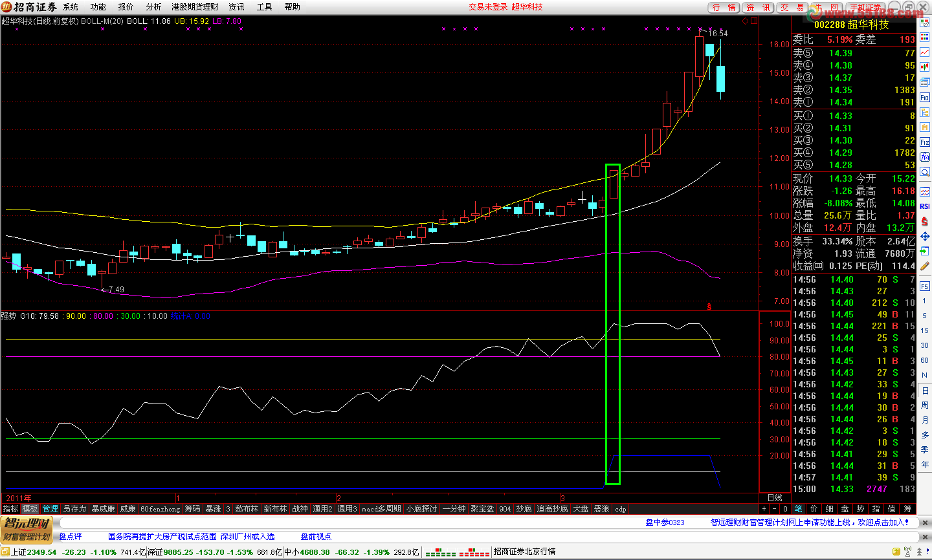The width and height of the screenshot is (932, 560).
Task: Select the 聚宝盆 indicator tab
Action: 482,509
